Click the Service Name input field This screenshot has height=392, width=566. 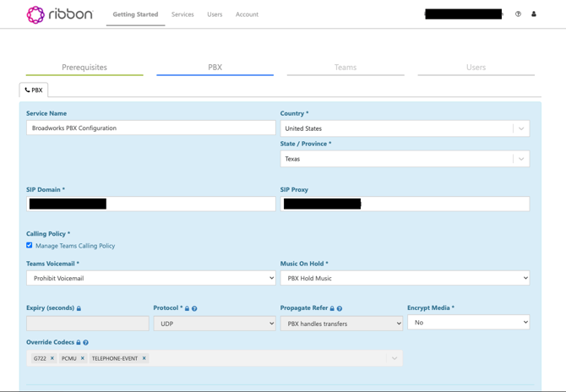point(151,128)
